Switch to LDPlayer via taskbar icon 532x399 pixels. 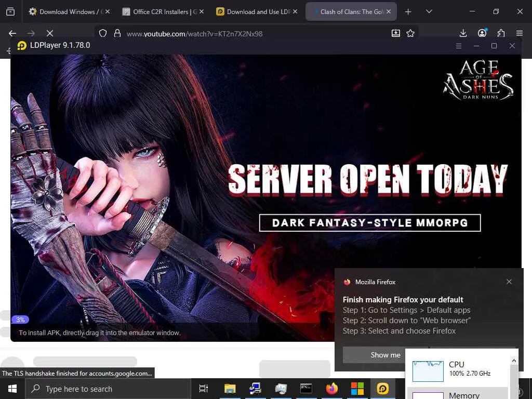pyautogui.click(x=382, y=389)
